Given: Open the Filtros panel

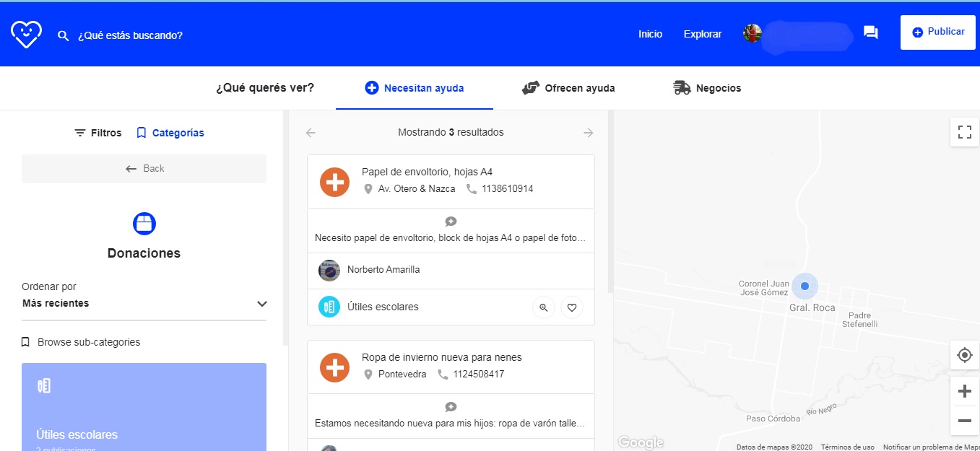Looking at the screenshot, I should [98, 133].
